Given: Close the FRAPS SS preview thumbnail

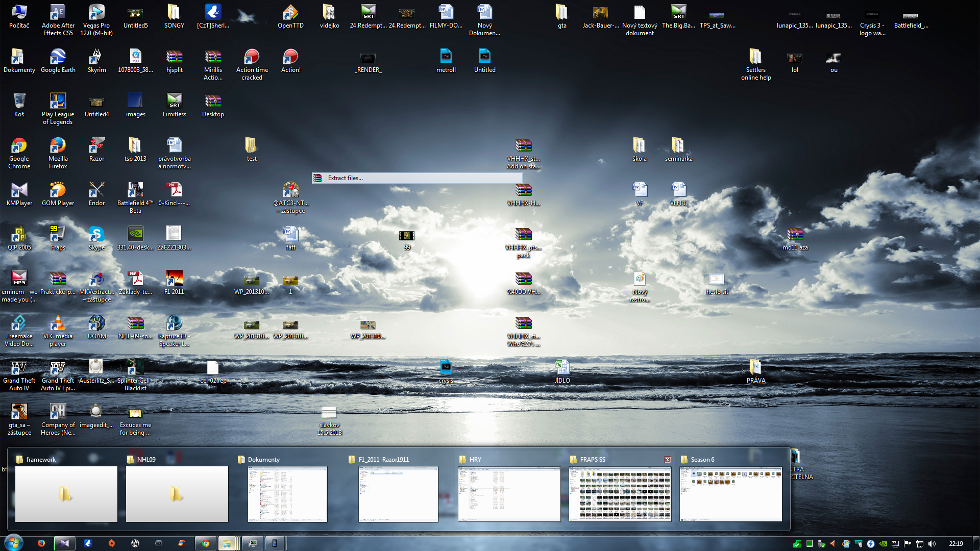Looking at the screenshot, I should click(667, 460).
